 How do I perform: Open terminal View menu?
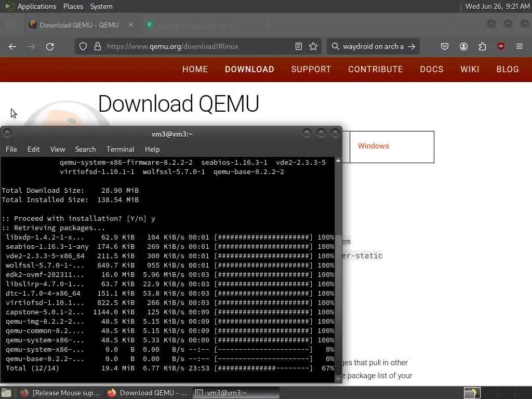click(58, 149)
